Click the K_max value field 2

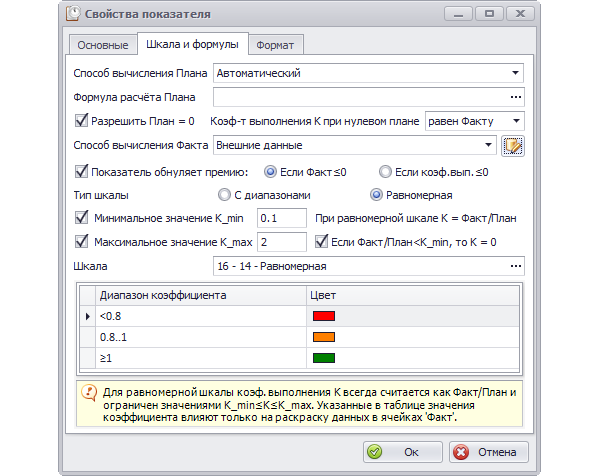click(282, 242)
